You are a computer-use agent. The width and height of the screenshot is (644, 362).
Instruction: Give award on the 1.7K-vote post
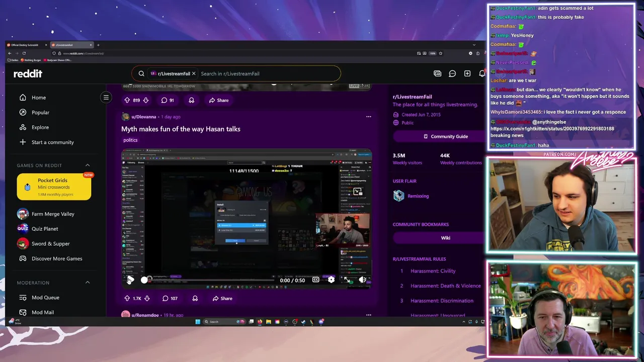pyautogui.click(x=195, y=299)
